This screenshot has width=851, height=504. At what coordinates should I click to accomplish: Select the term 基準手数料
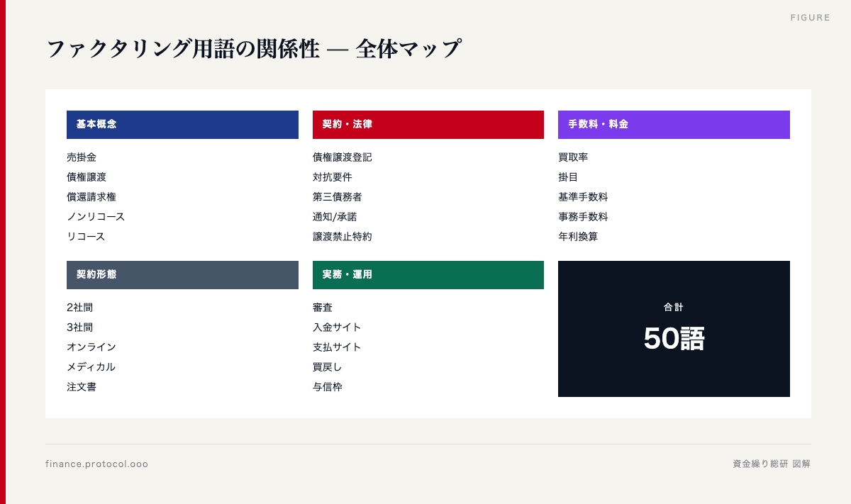click(583, 197)
